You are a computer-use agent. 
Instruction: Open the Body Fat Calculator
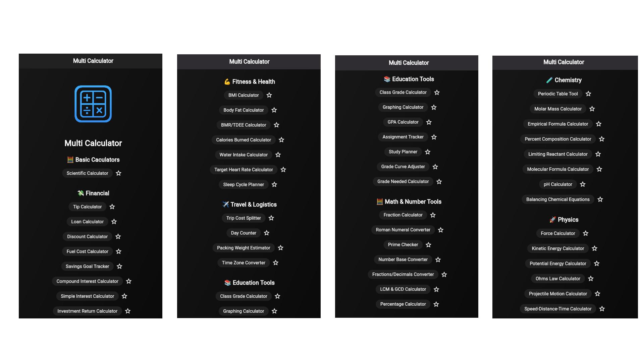tap(244, 110)
